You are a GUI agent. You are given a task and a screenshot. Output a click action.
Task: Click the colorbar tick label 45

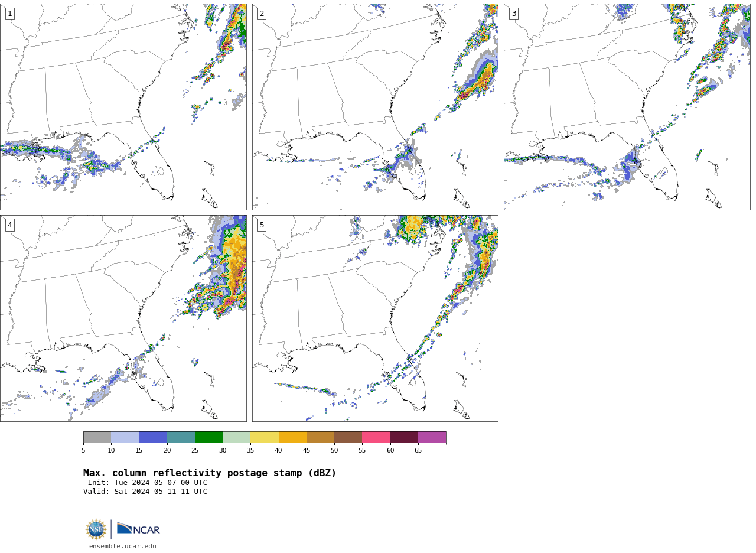tap(307, 451)
